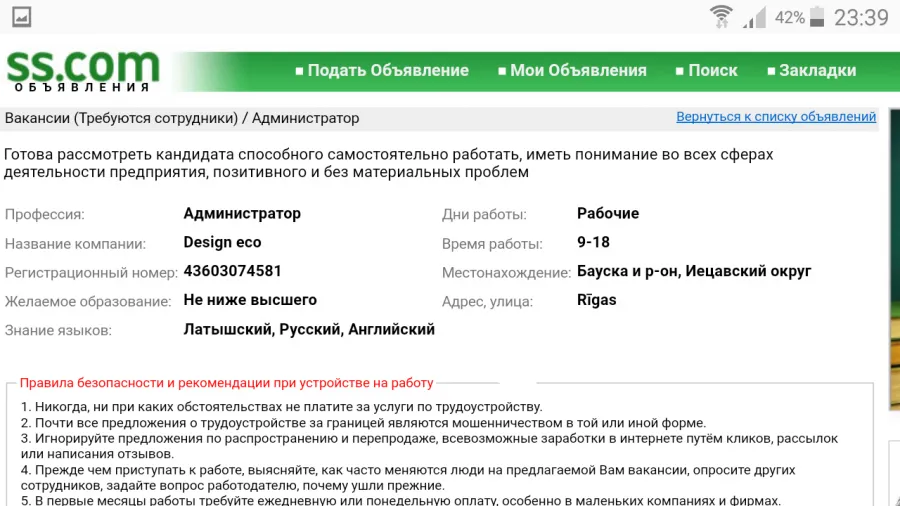Click the Время работы: label
900x506 pixels.
click(x=492, y=244)
